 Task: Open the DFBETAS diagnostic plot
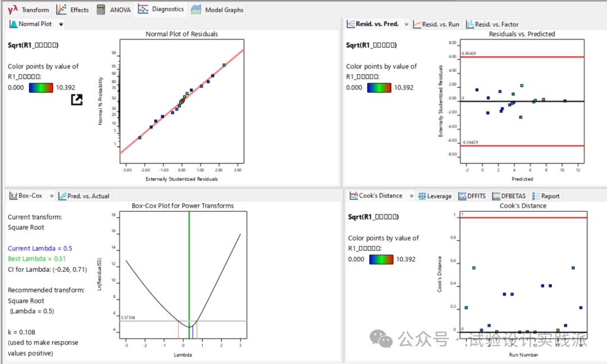tap(508, 196)
